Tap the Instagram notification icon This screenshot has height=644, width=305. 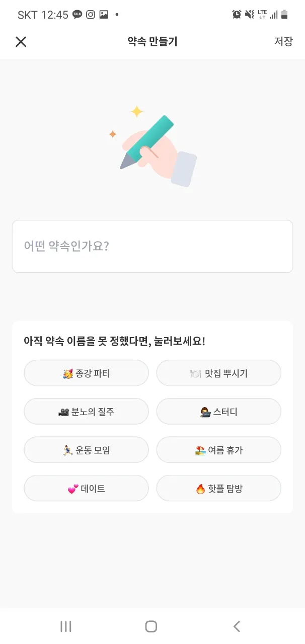91,15
